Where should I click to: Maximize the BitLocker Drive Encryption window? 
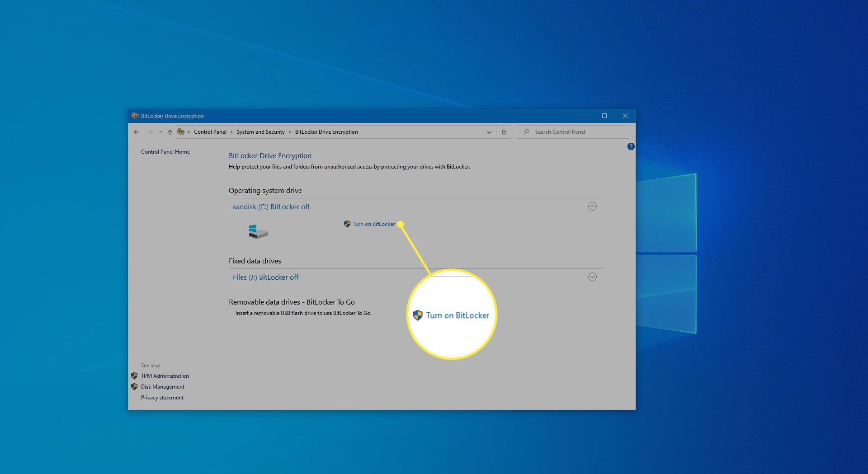pos(604,116)
